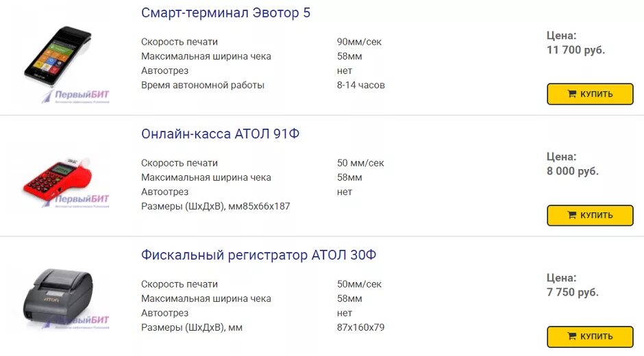
Task: Click the 7 750 руб. price
Action: tap(573, 292)
